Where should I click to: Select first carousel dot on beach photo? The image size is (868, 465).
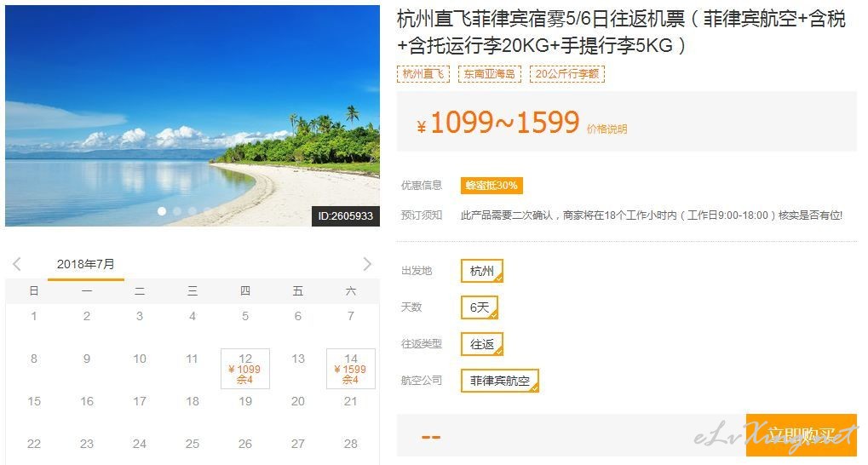point(162,211)
